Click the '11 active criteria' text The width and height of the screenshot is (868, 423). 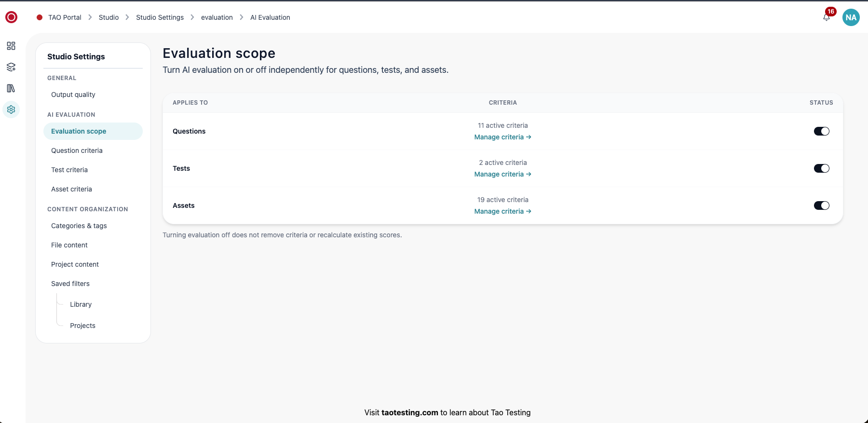click(503, 125)
